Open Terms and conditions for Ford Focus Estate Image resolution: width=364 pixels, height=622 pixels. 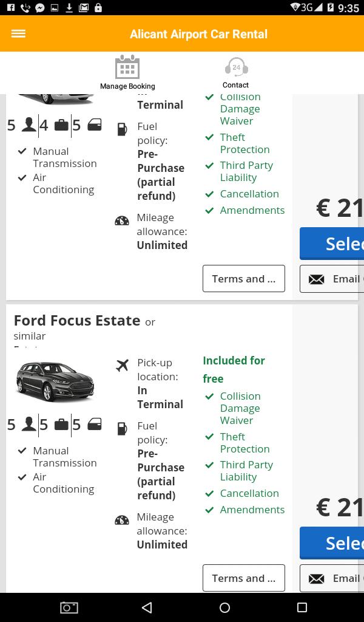coord(244,578)
